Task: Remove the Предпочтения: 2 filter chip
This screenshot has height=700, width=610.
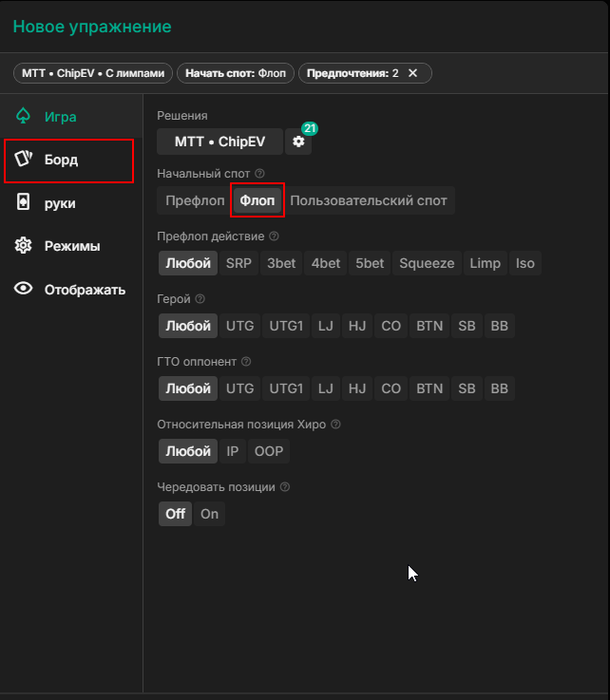Action: tap(413, 73)
